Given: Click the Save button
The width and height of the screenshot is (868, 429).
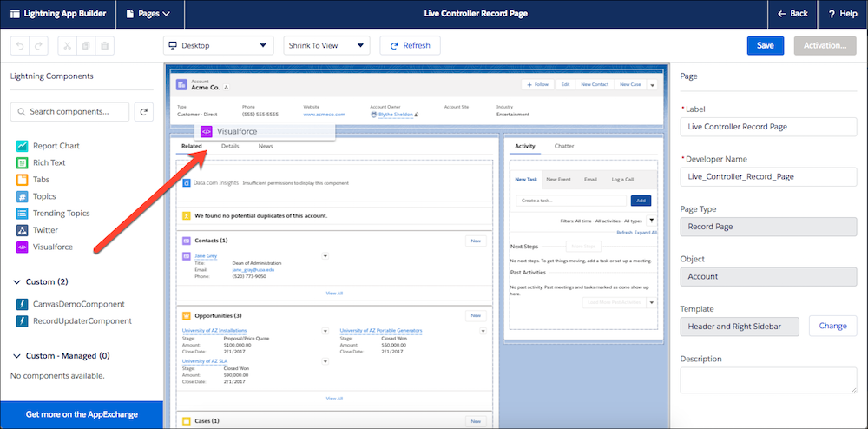Looking at the screenshot, I should (765, 46).
